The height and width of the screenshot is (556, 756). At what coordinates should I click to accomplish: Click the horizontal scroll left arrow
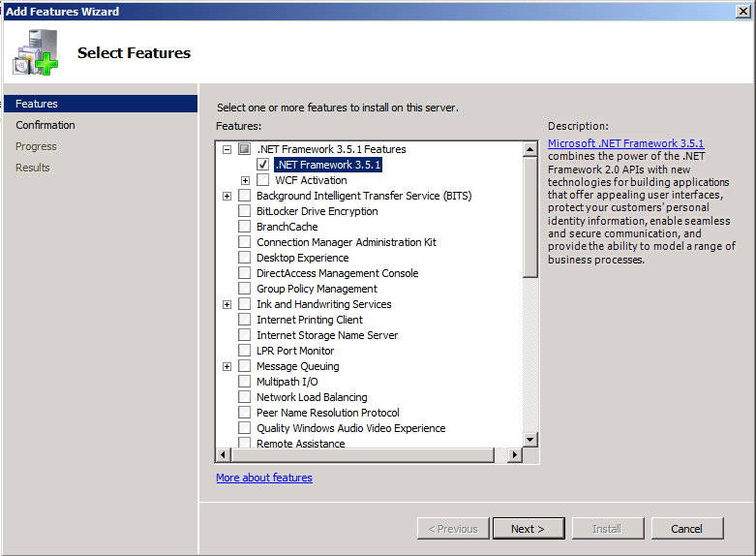click(x=224, y=454)
